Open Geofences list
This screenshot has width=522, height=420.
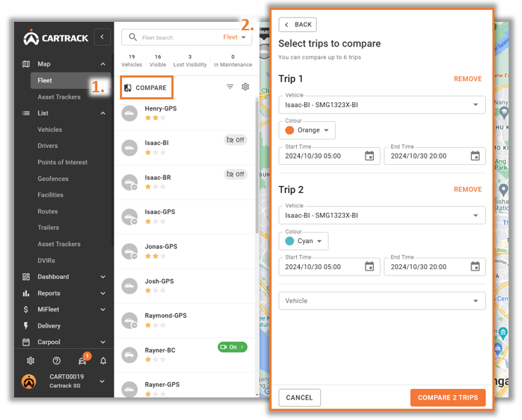coord(53,178)
